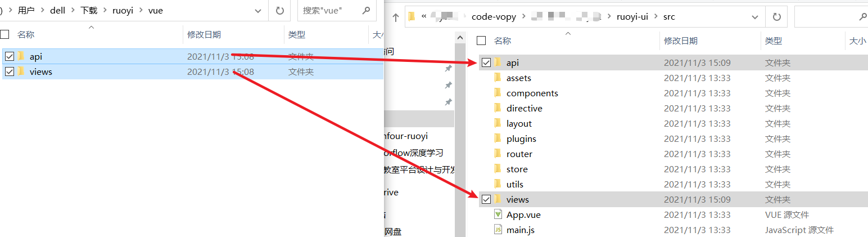Open nfour-ruoyi entry in navigation pane
The width and height of the screenshot is (868, 237).
point(406,136)
